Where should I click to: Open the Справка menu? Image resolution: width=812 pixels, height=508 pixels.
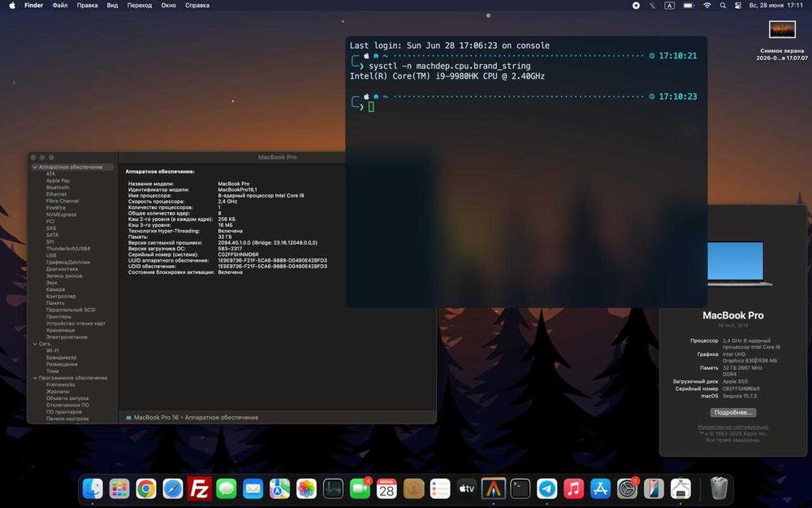click(x=197, y=5)
